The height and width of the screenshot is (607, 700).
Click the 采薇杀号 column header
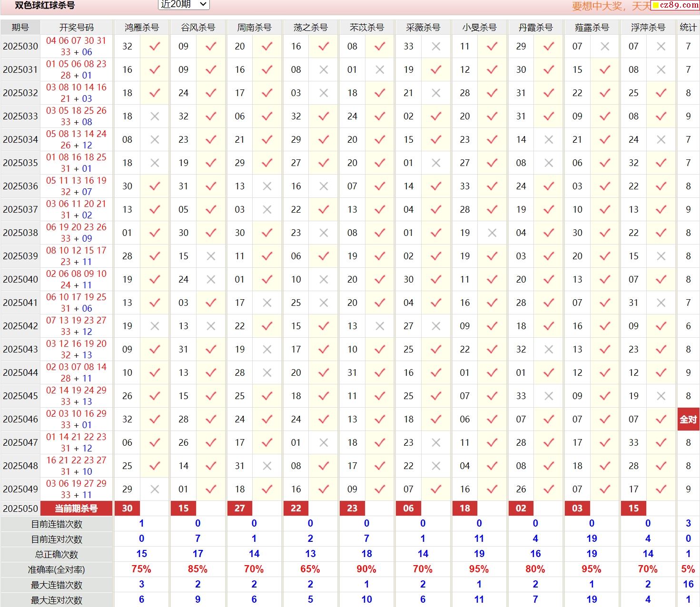pyautogui.click(x=423, y=28)
